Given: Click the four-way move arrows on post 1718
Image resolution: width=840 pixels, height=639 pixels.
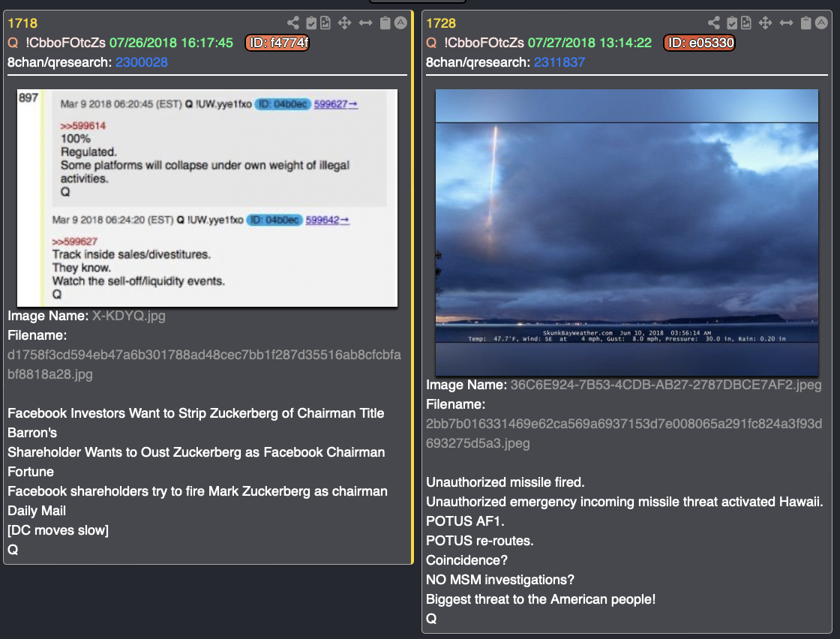Looking at the screenshot, I should [x=344, y=22].
